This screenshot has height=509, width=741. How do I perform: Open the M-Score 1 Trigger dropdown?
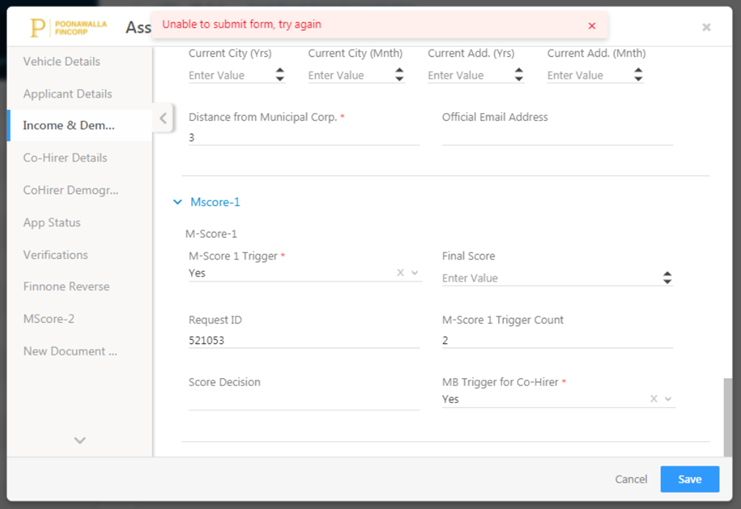(415, 273)
